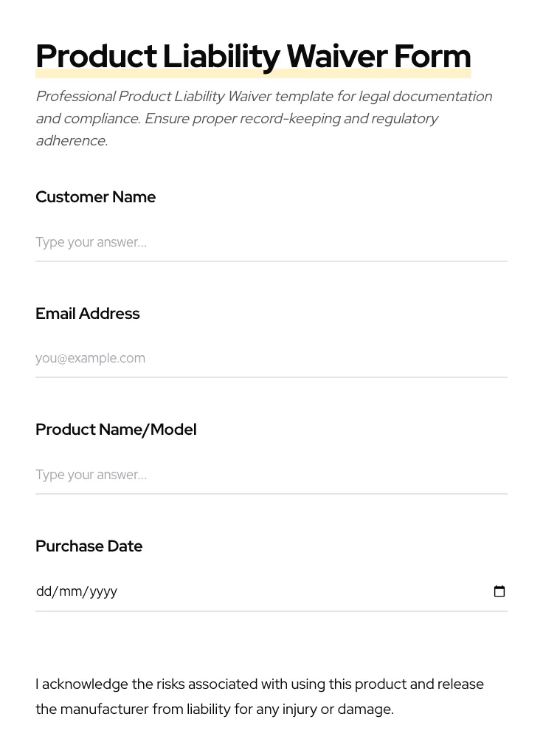
Task: Select the 'mm' month segment in Purchase Date
Action: 70,591
